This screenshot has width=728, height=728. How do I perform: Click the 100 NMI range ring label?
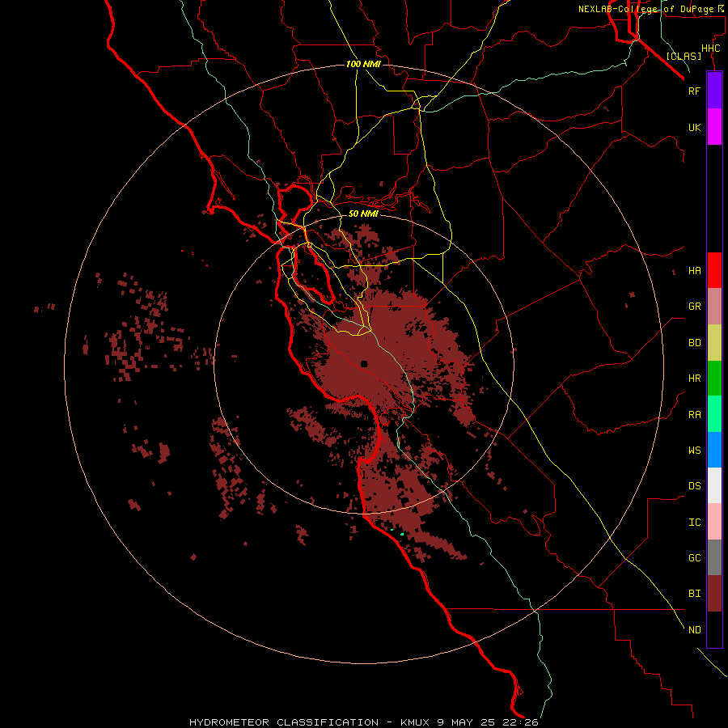pyautogui.click(x=363, y=64)
